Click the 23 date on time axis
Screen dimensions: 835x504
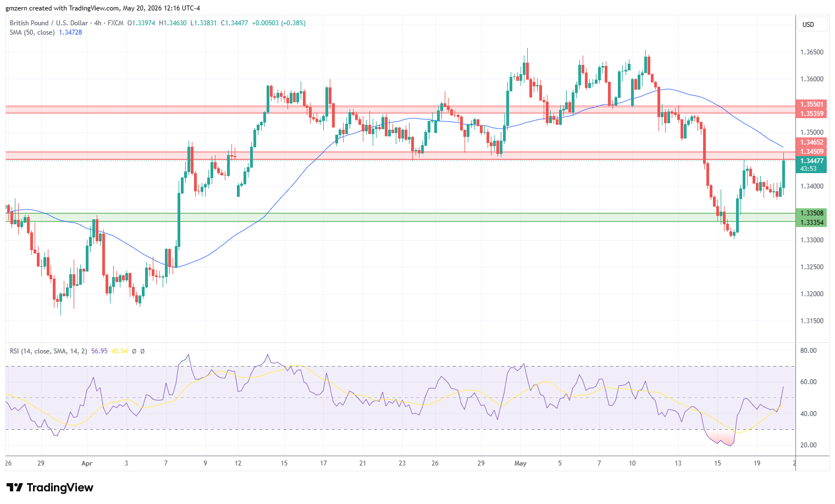[x=402, y=463]
